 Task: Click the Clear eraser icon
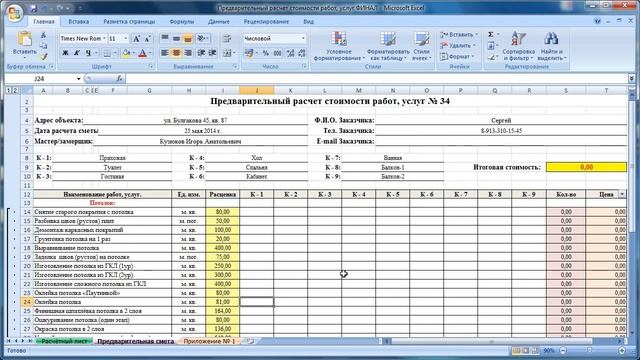point(491,57)
